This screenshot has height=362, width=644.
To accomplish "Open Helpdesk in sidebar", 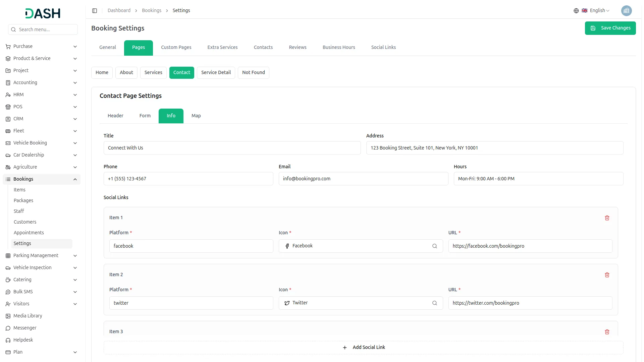I will tap(23, 340).
